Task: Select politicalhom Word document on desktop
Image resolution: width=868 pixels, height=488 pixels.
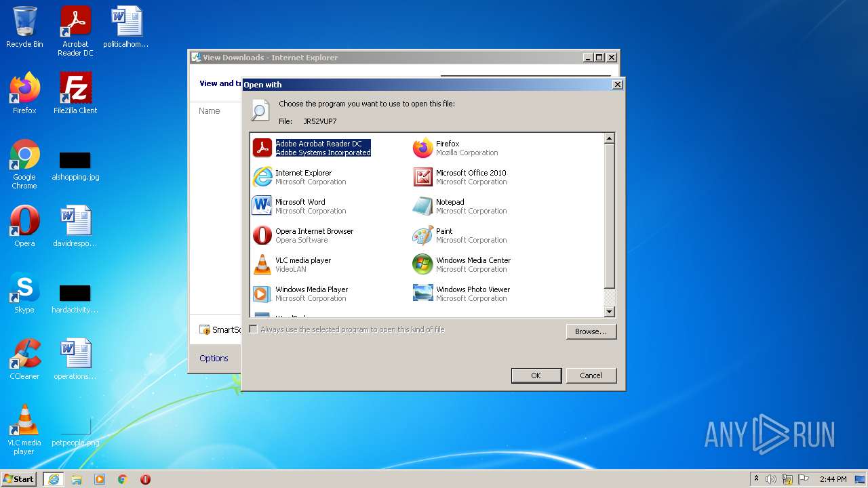Action: (x=126, y=28)
